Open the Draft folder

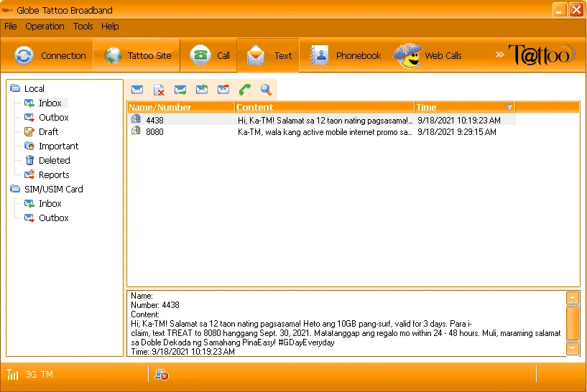click(48, 131)
